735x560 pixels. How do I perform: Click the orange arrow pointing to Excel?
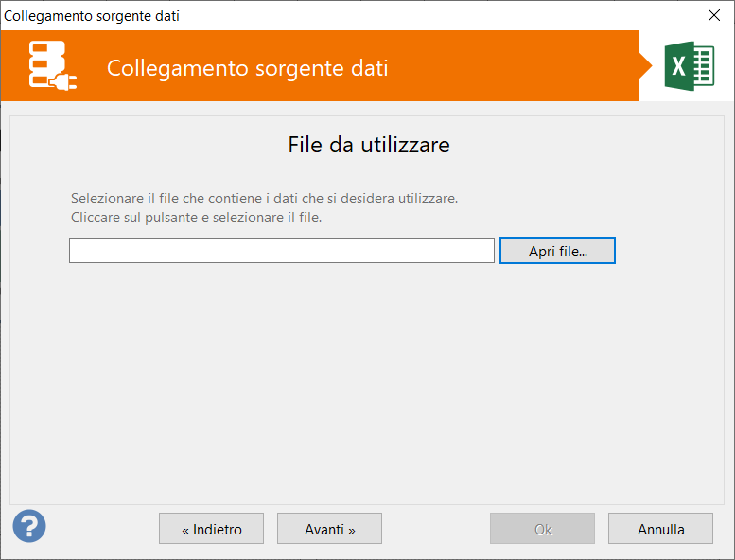point(646,66)
